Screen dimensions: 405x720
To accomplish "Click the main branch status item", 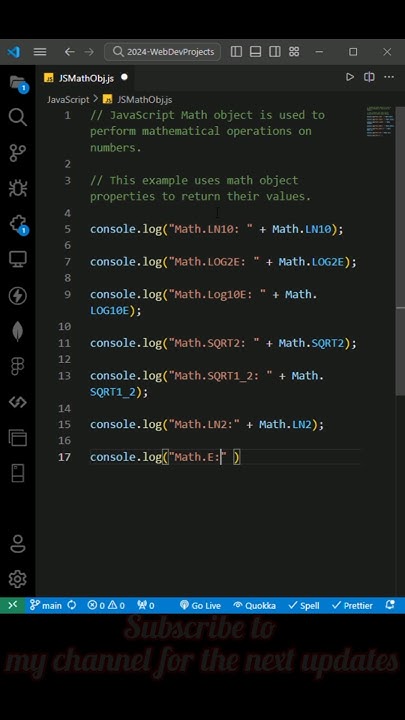I will (x=45, y=606).
